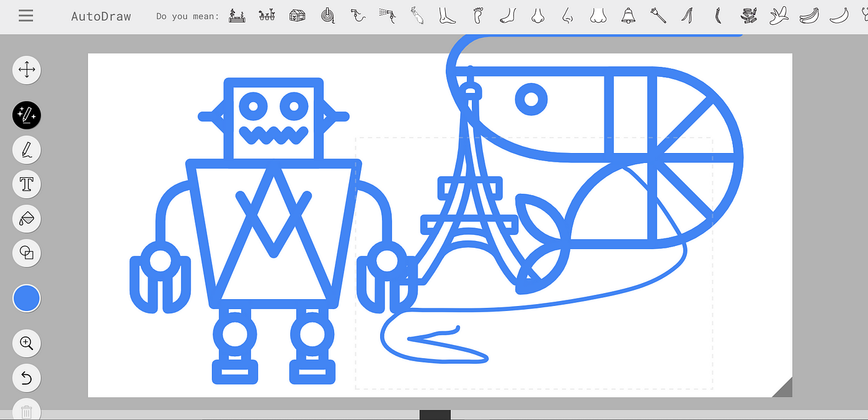Open the blue color picker swatch

[x=27, y=299]
